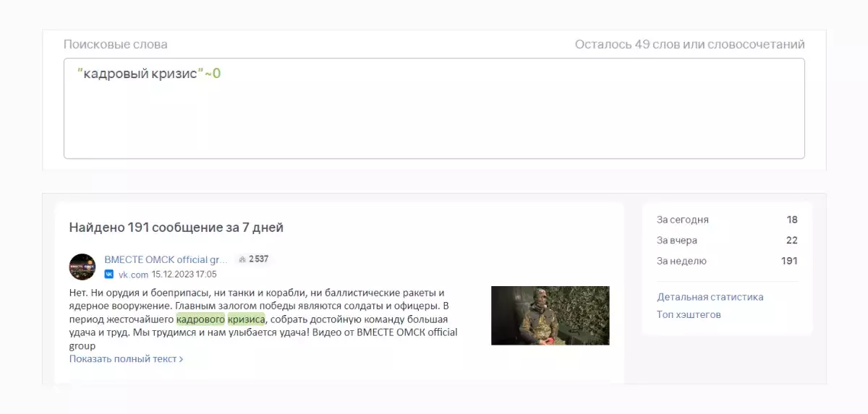The width and height of the screenshot is (868, 414).
Task: Click the blue VK logo icon
Action: pyautogui.click(x=109, y=275)
